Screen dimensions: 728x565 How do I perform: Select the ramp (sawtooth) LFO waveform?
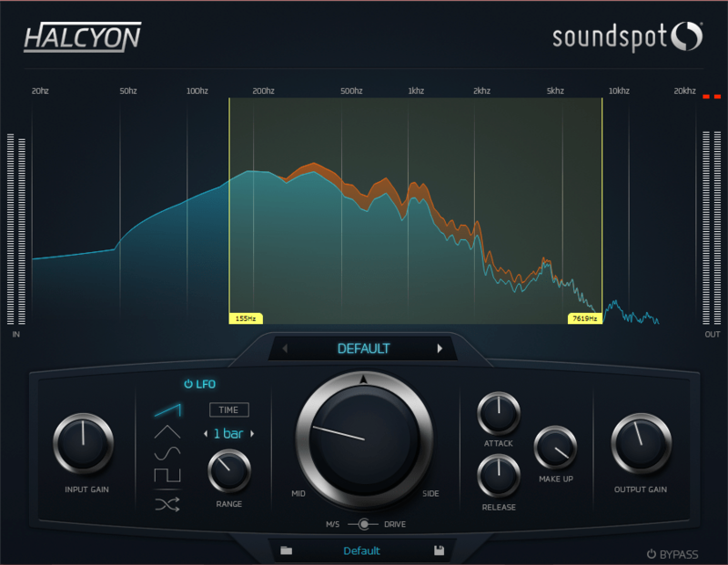point(167,410)
